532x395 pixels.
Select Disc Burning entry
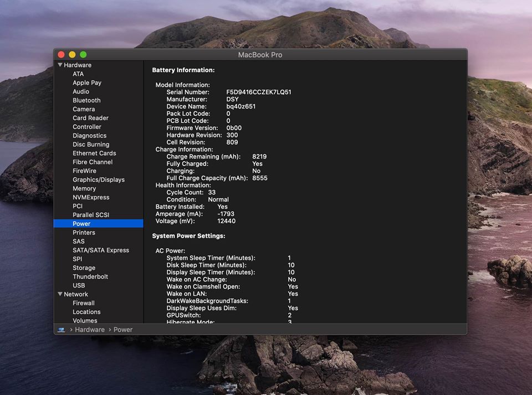pos(91,145)
